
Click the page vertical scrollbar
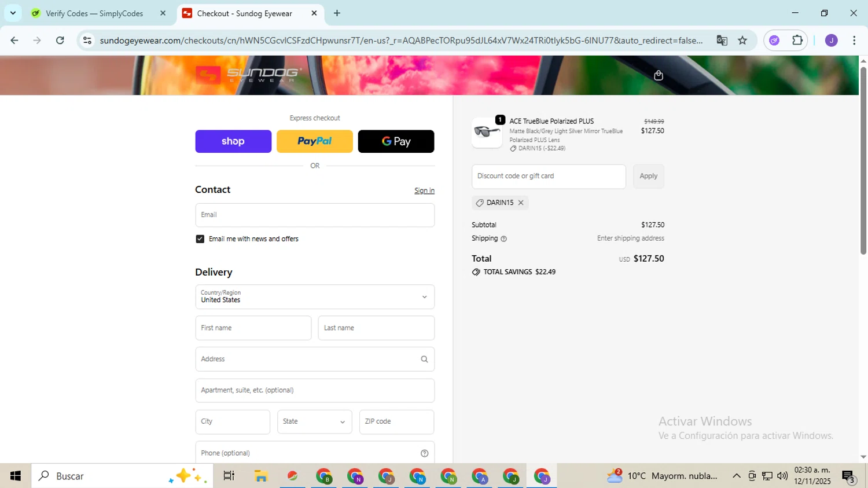pyautogui.click(x=863, y=161)
